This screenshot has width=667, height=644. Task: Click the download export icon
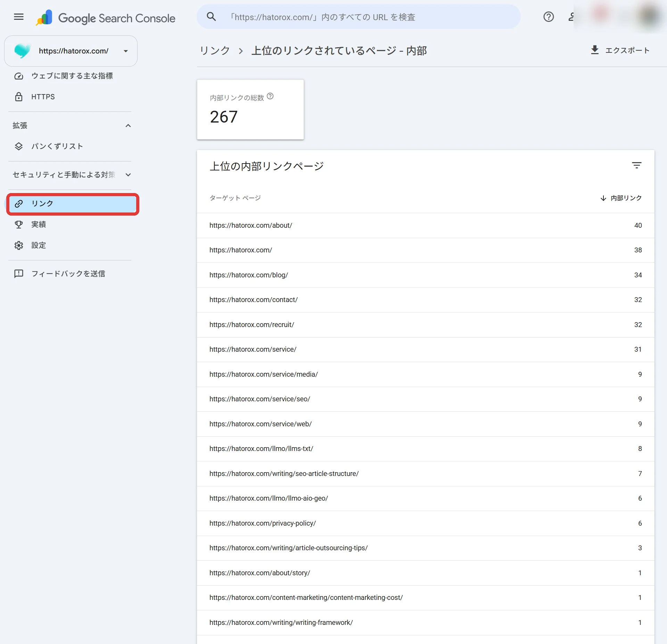595,50
